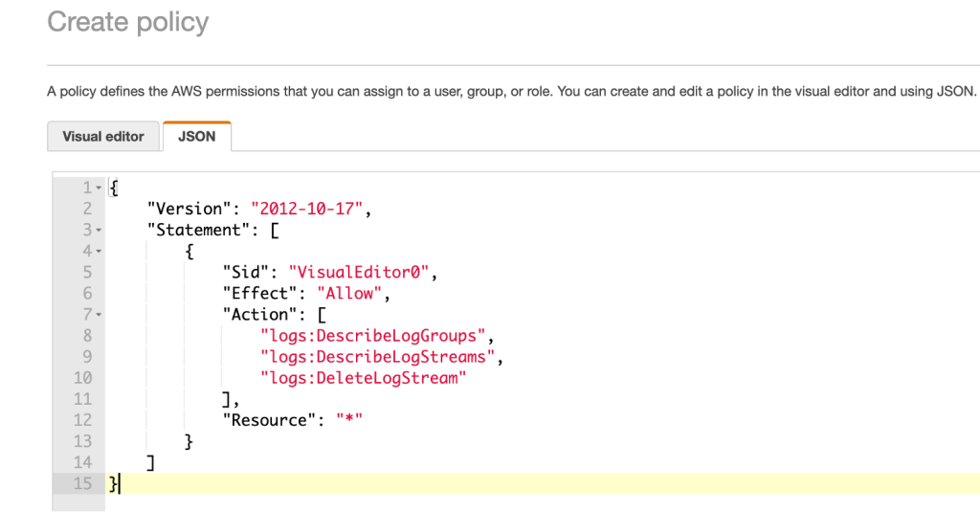This screenshot has width=980, height=512.
Task: Click line number 10 in the gutter
Action: point(82,378)
